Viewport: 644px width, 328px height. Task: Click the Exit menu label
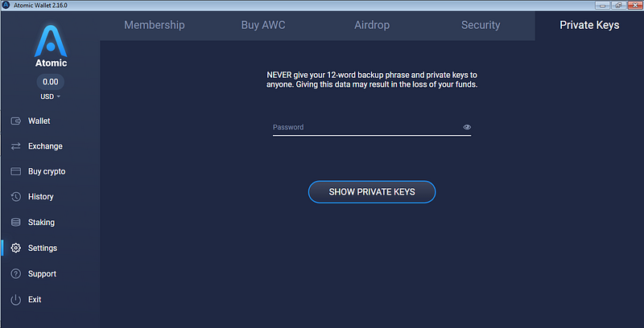point(35,299)
